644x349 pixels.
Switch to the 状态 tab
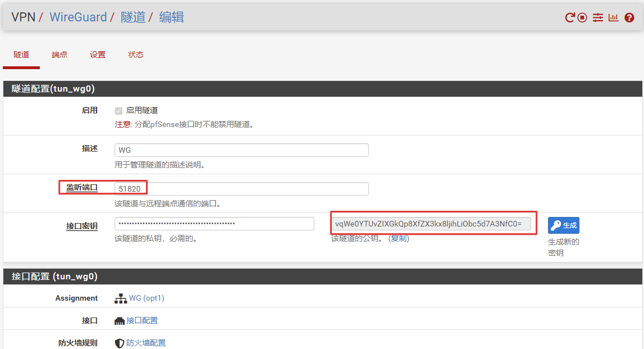[136, 55]
